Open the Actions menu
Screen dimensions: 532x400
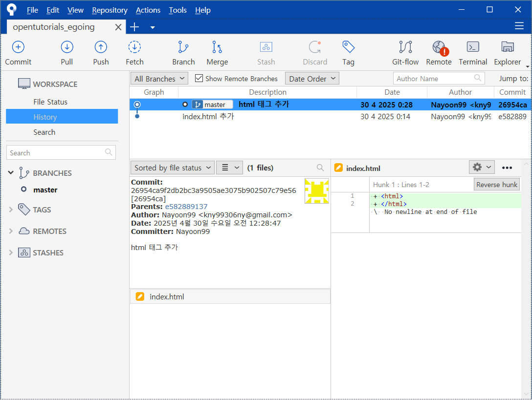148,10
